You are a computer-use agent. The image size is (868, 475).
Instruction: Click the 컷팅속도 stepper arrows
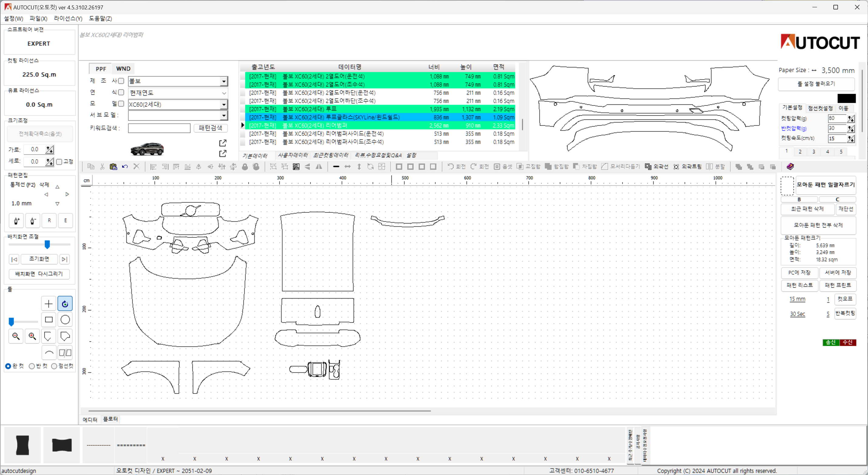click(x=851, y=139)
